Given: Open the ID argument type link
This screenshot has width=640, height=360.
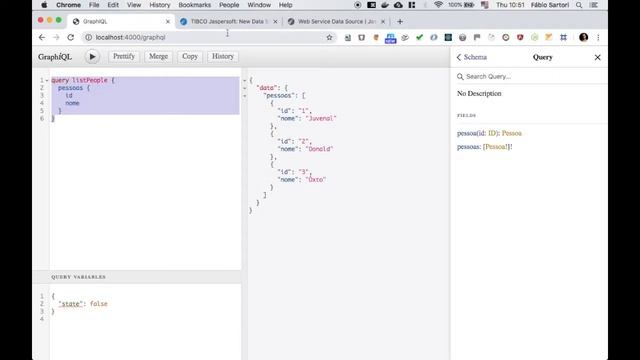Looking at the screenshot, I should coord(492,133).
